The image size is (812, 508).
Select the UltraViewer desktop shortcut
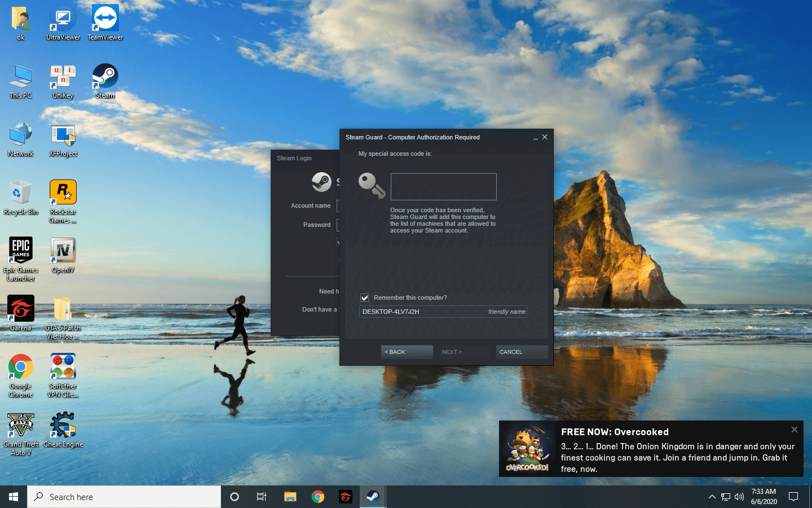[63, 24]
